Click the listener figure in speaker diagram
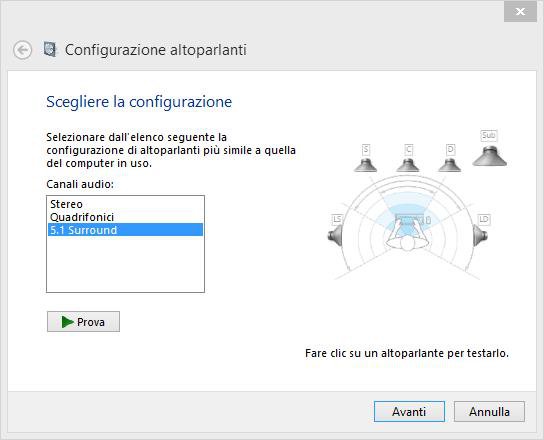The height and width of the screenshot is (440, 544). [408, 236]
